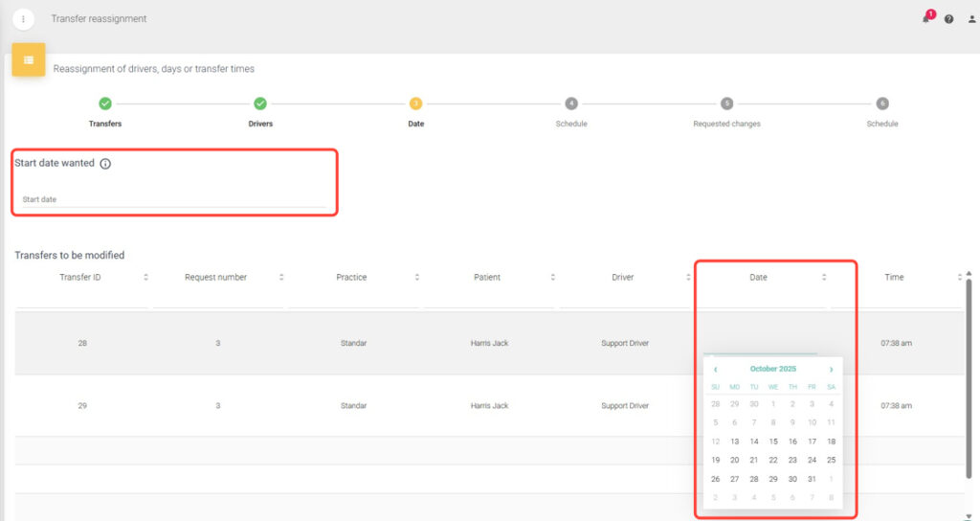Sort by the Patient column
Image resolution: width=980 pixels, height=521 pixels.
552,278
